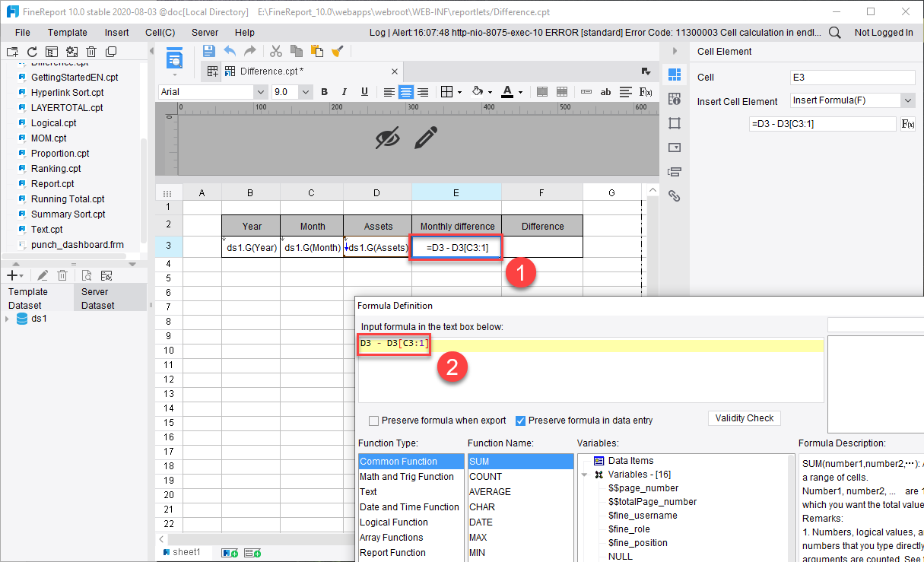Check Preserve formula when export

tap(374, 421)
